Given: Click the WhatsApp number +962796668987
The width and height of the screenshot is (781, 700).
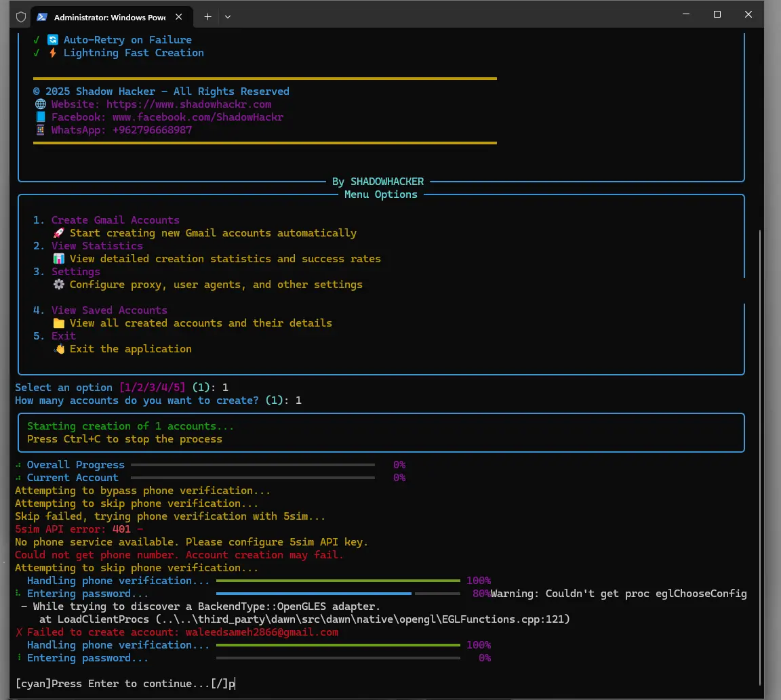Looking at the screenshot, I should click(152, 130).
